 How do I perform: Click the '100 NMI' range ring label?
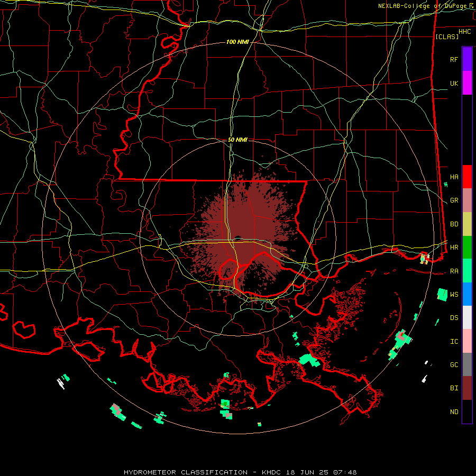coord(237,42)
